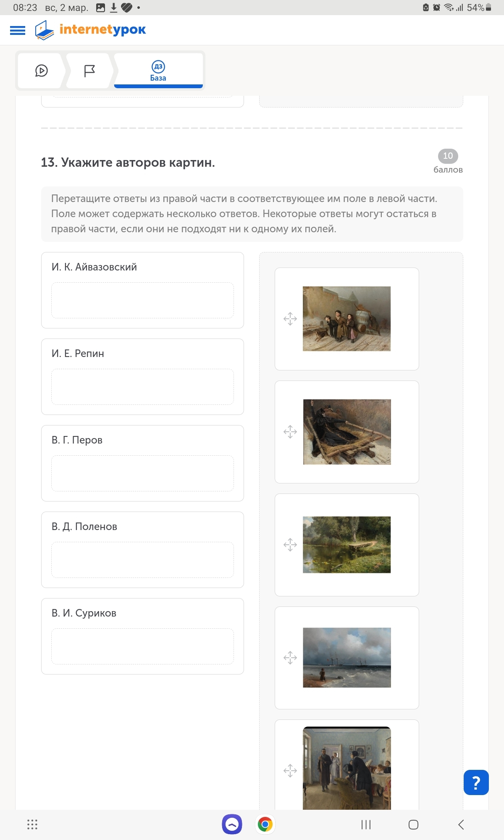Select the overgrown pond landscape thumbnail

click(x=346, y=545)
